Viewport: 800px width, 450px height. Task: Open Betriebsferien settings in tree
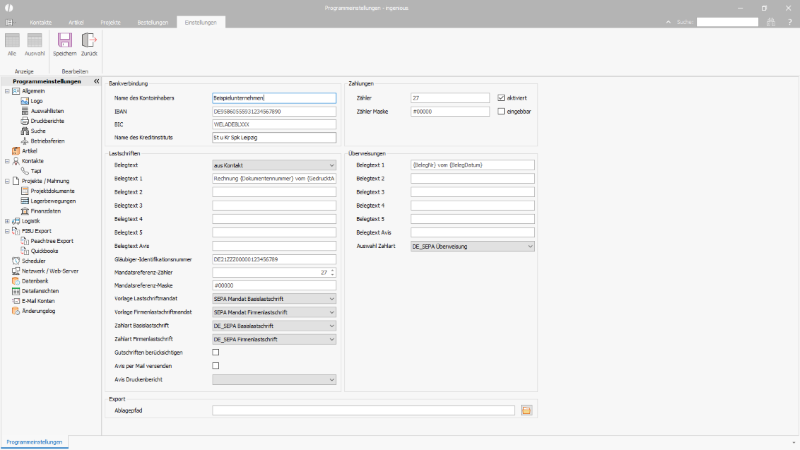47,141
